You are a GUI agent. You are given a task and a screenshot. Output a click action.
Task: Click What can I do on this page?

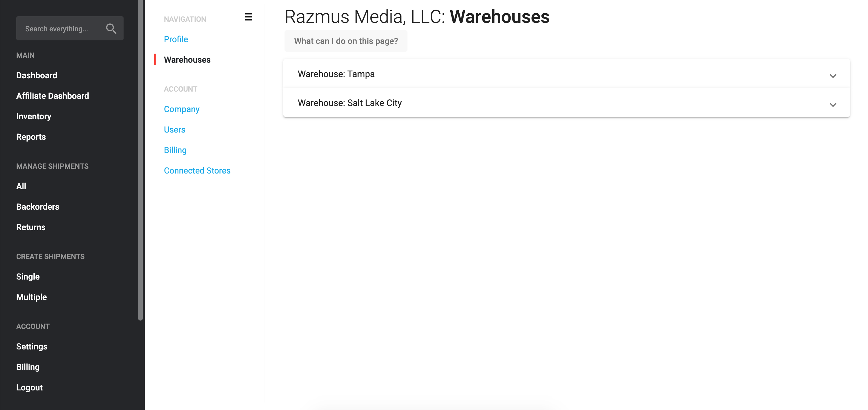346,41
